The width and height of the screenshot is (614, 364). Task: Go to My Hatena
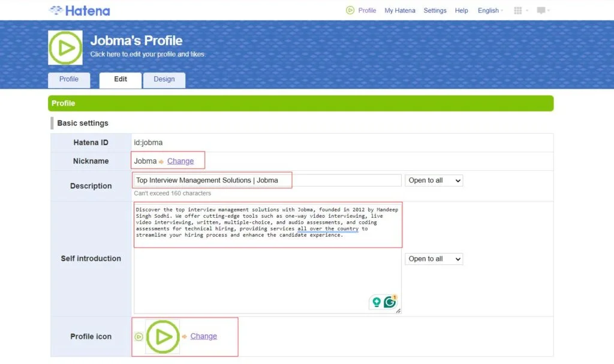coord(400,11)
